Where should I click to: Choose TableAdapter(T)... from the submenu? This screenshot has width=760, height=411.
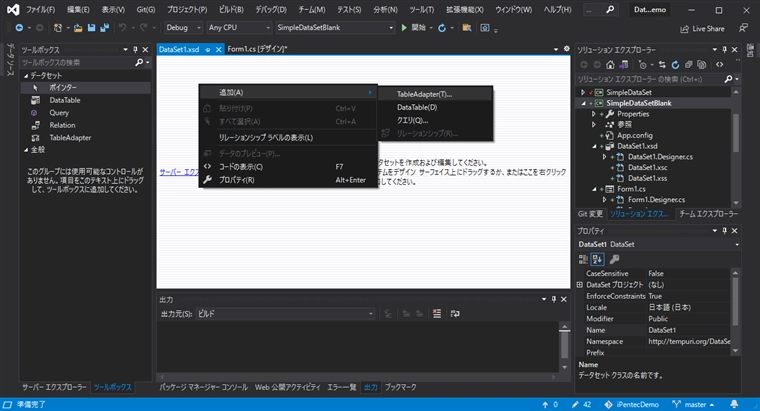pyautogui.click(x=435, y=94)
